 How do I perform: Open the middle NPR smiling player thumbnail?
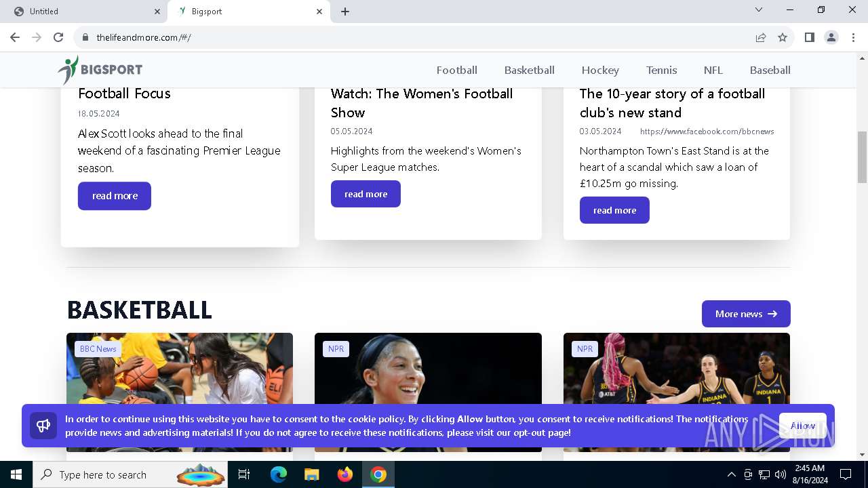point(428,392)
